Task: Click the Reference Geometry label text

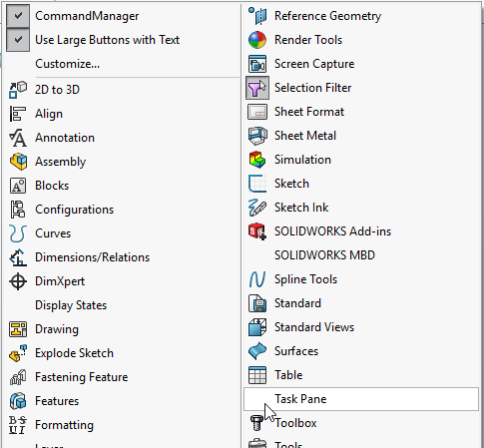Action: tap(327, 16)
